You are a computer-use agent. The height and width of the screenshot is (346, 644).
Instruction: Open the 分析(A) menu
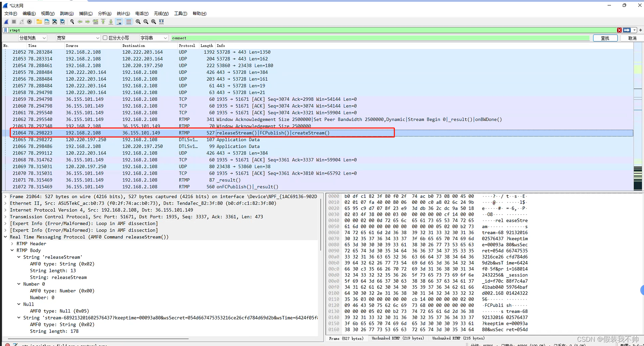(105, 14)
